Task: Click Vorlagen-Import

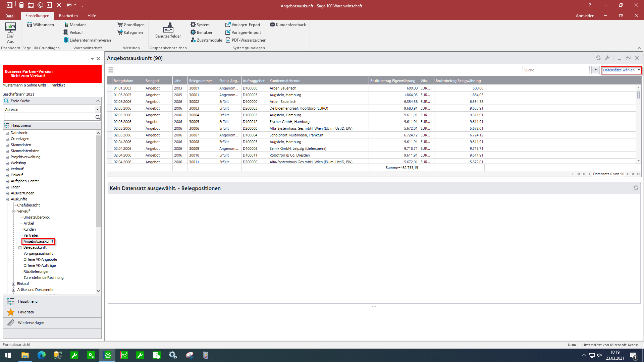Action: click(243, 33)
